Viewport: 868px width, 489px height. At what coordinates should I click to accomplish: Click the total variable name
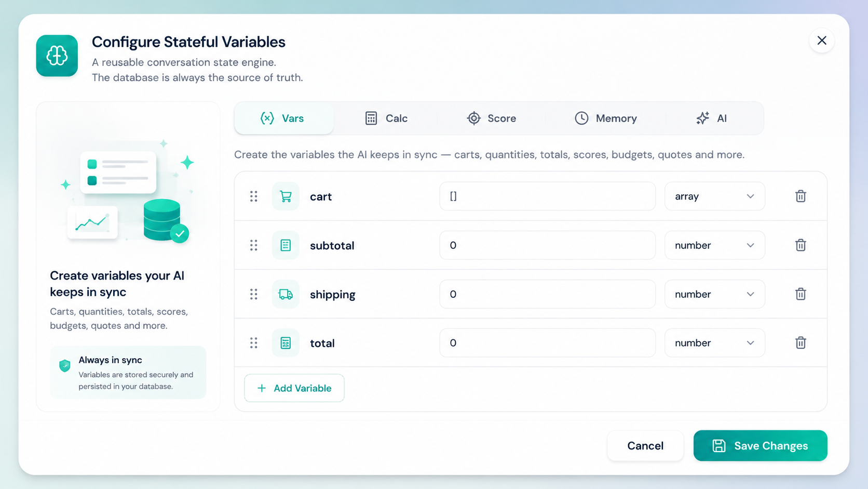point(322,343)
